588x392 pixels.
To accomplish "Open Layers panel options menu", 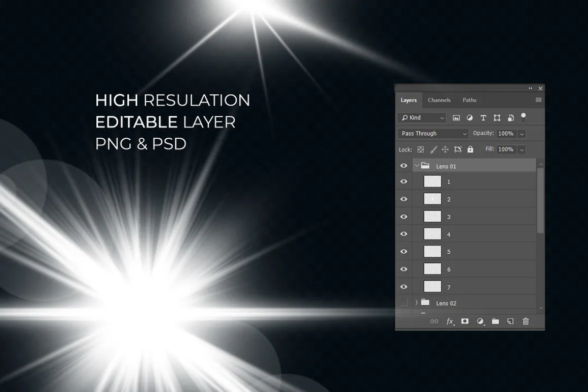I will [538, 100].
